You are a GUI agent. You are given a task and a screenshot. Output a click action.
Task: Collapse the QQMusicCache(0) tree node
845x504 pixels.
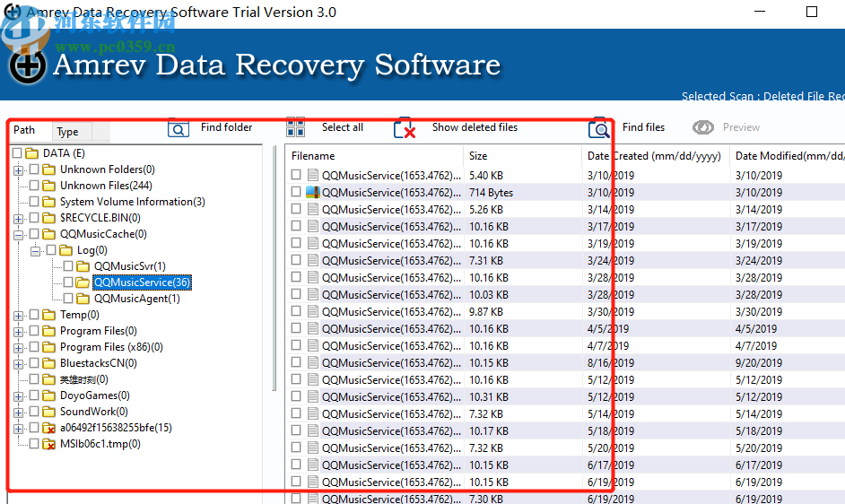pyautogui.click(x=18, y=234)
